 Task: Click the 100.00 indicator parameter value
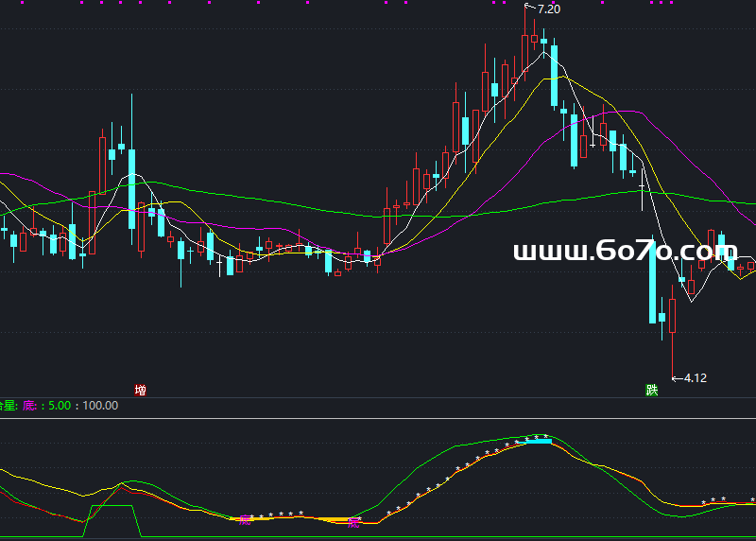click(100, 406)
